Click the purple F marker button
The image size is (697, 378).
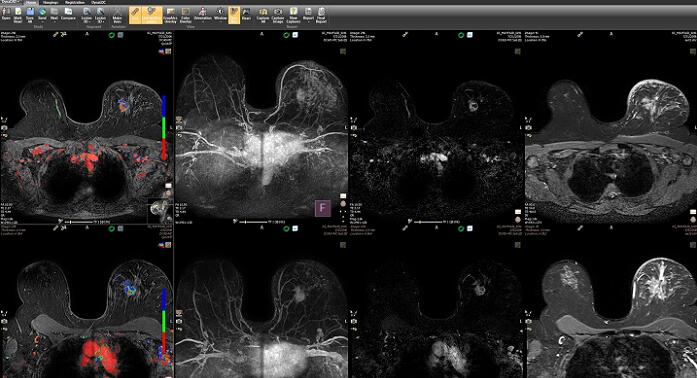323,208
